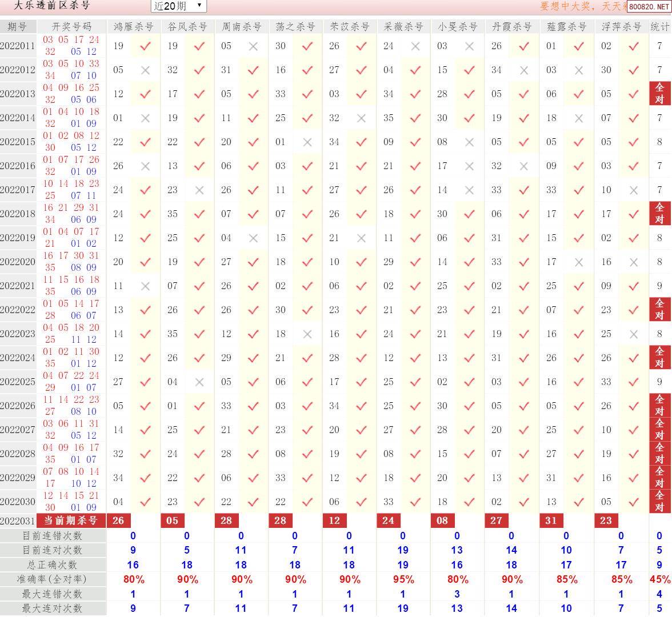The width and height of the screenshot is (672, 617).
Task: Click 采薇 red checkmark in row 2022030
Action: (415, 502)
